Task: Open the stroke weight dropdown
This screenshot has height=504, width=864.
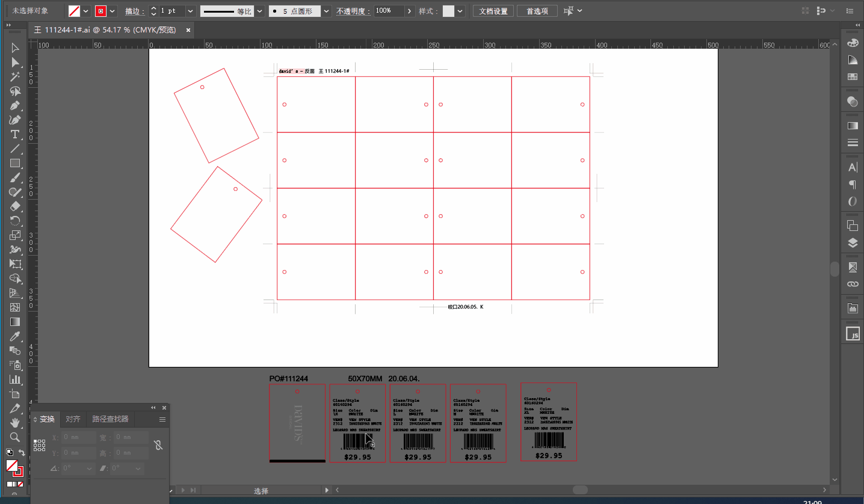Action: point(190,11)
